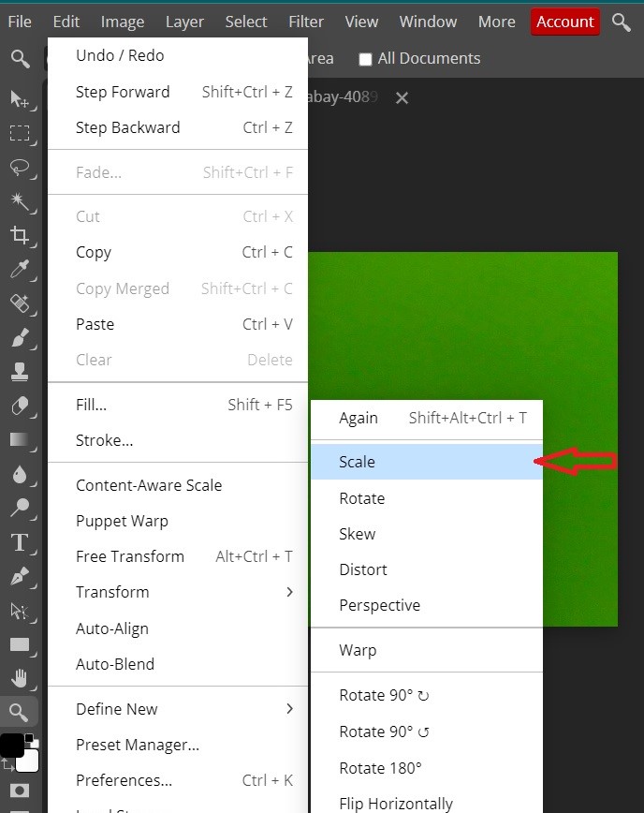Select the Brush tool

(x=21, y=338)
